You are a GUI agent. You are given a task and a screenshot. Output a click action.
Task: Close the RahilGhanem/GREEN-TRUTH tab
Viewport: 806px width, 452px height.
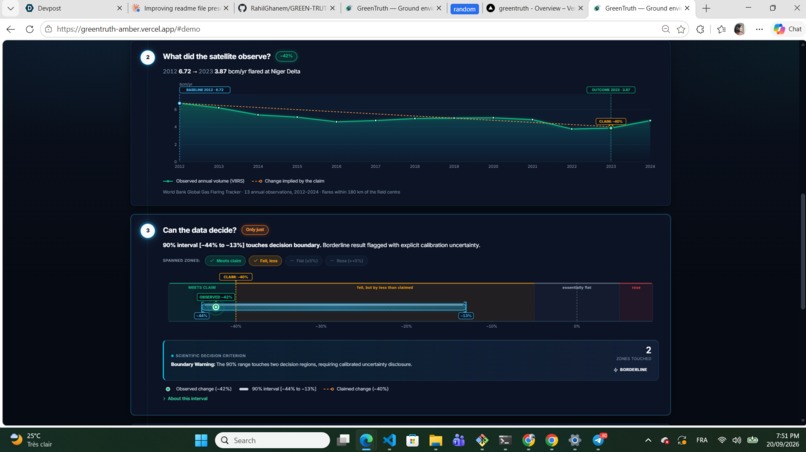[x=332, y=8]
